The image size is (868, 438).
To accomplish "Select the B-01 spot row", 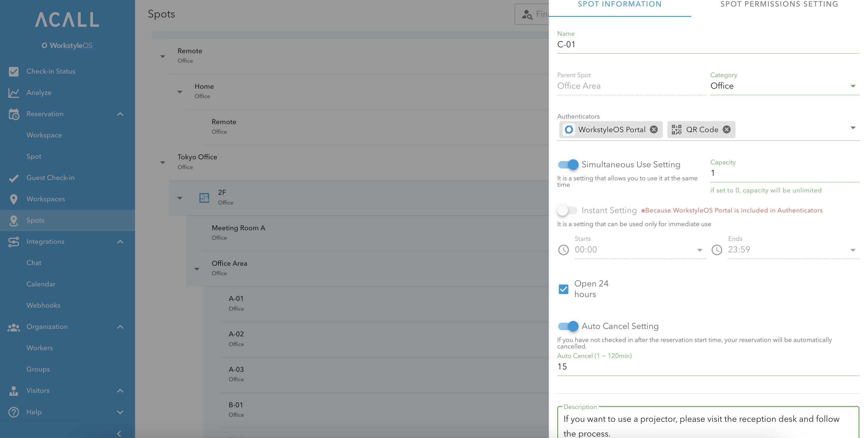I will click(376, 410).
